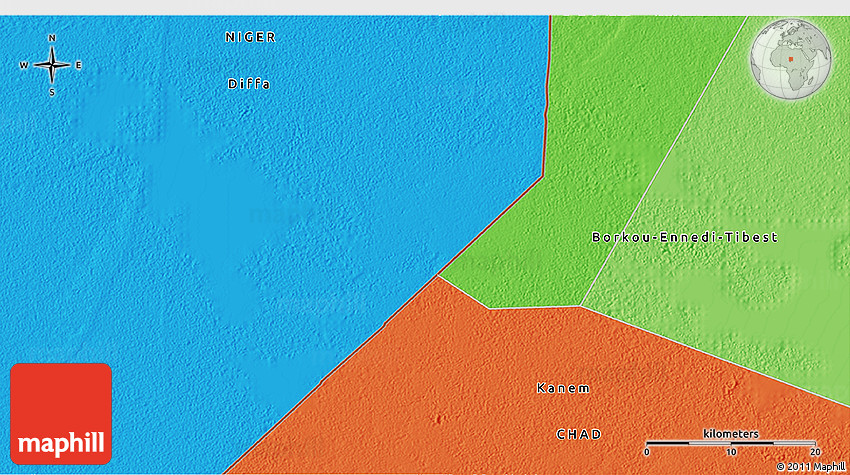The height and width of the screenshot is (475, 850).
Task: Click the 0 mark on the scale
Action: (x=647, y=452)
